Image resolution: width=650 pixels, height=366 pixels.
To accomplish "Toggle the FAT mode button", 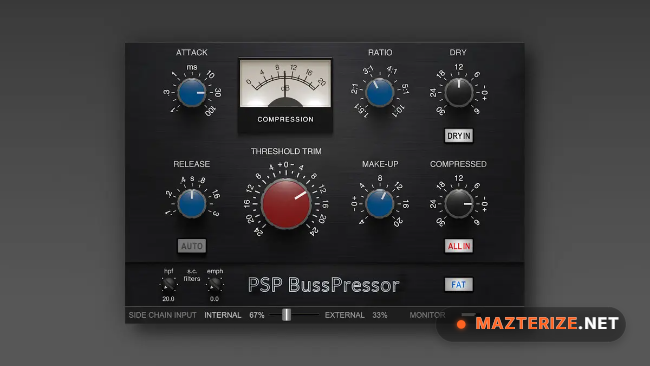I will click(458, 284).
